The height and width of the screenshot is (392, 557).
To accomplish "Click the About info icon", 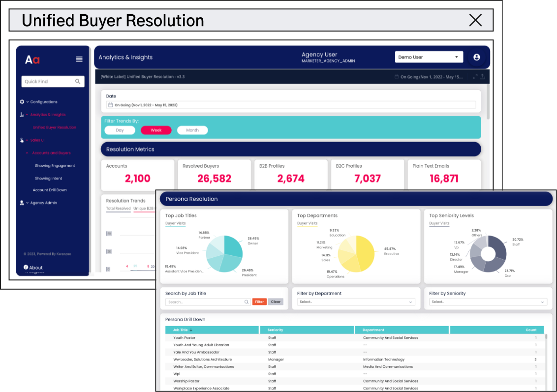I will click(26, 267).
